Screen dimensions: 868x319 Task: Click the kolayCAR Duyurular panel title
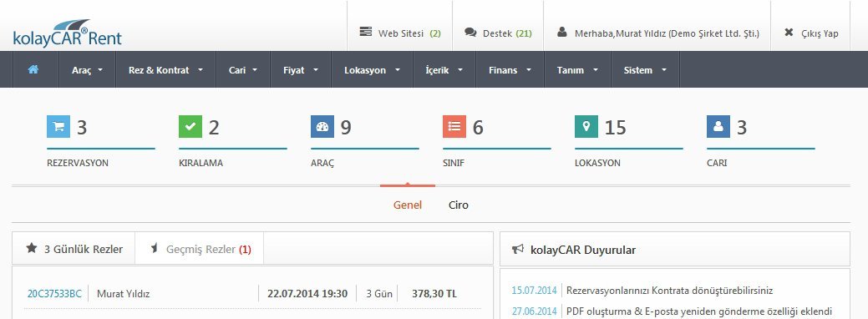point(583,250)
